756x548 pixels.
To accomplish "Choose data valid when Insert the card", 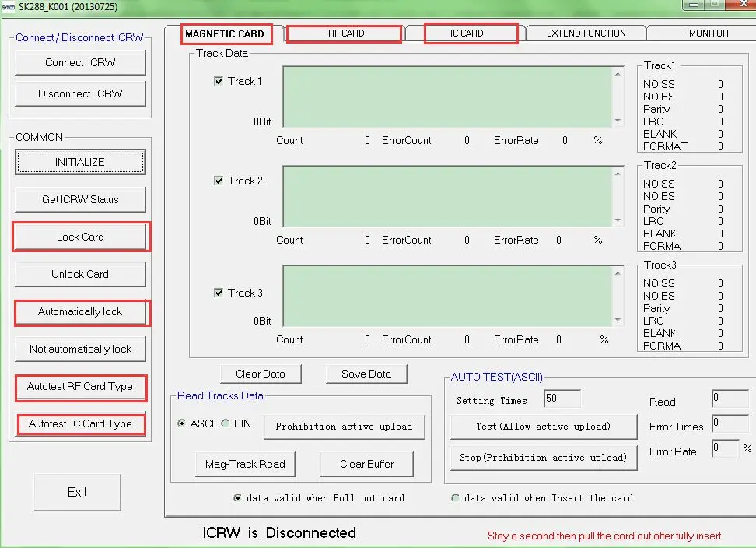I will point(456,498).
